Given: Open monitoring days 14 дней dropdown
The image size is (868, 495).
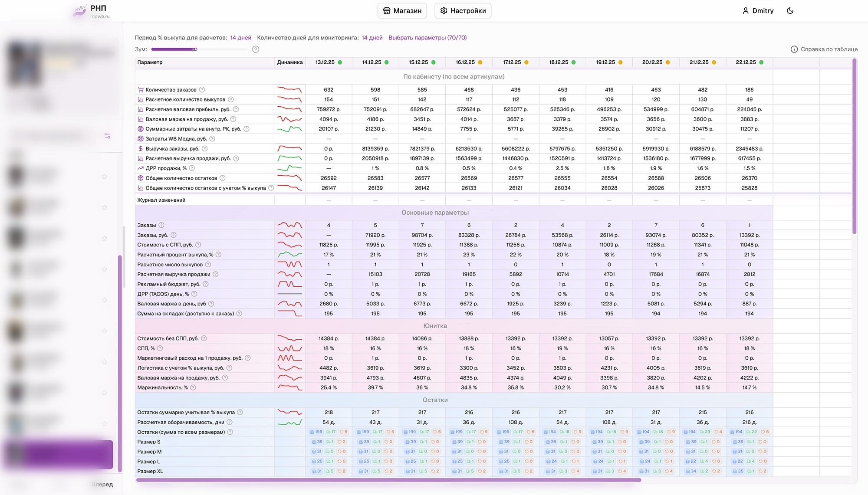Looking at the screenshot, I should (372, 38).
